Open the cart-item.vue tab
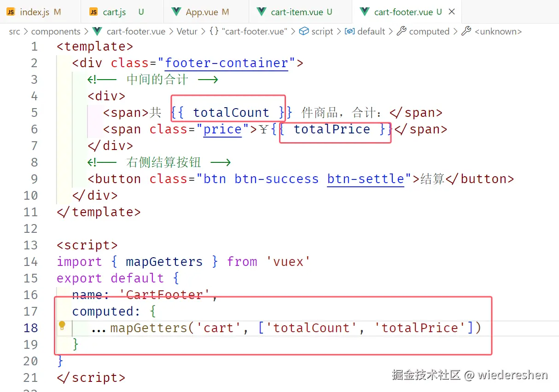The image size is (559, 392). tap(300, 12)
